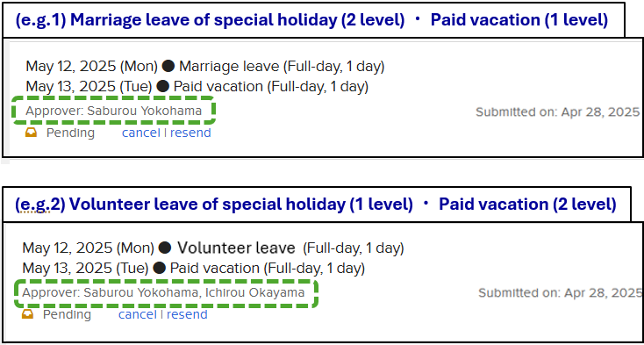The height and width of the screenshot is (345, 644).
Task: Click Submitted on Apr 28, 2025 in example 1
Action: tap(558, 112)
